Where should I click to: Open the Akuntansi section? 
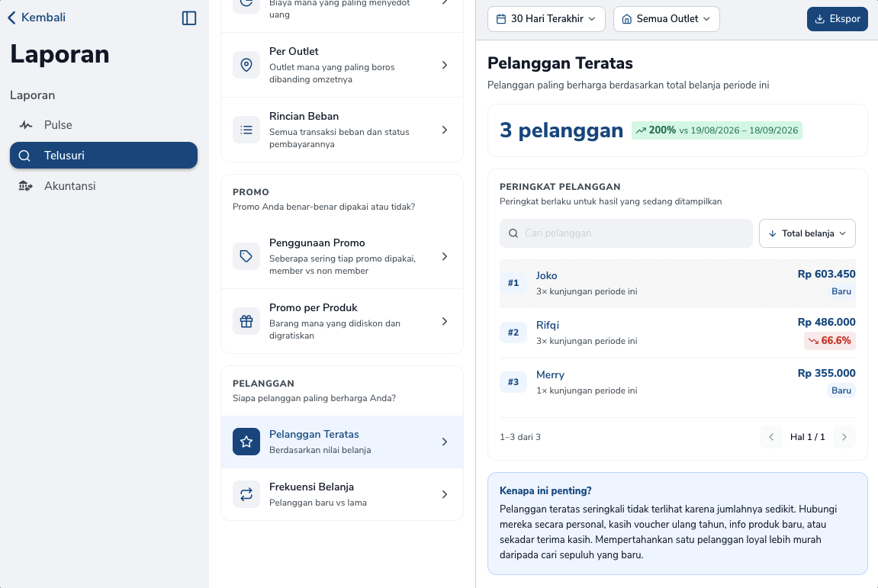pos(104,186)
